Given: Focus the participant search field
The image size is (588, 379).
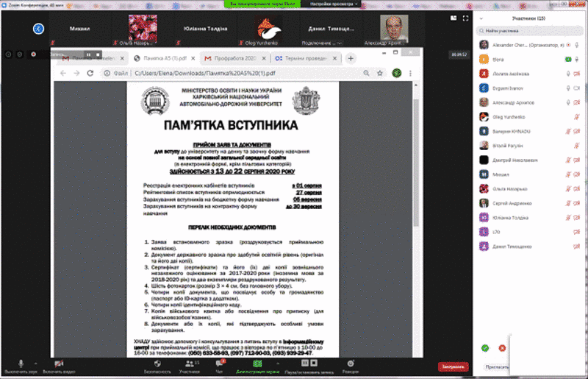Looking at the screenshot, I should click(x=529, y=31).
